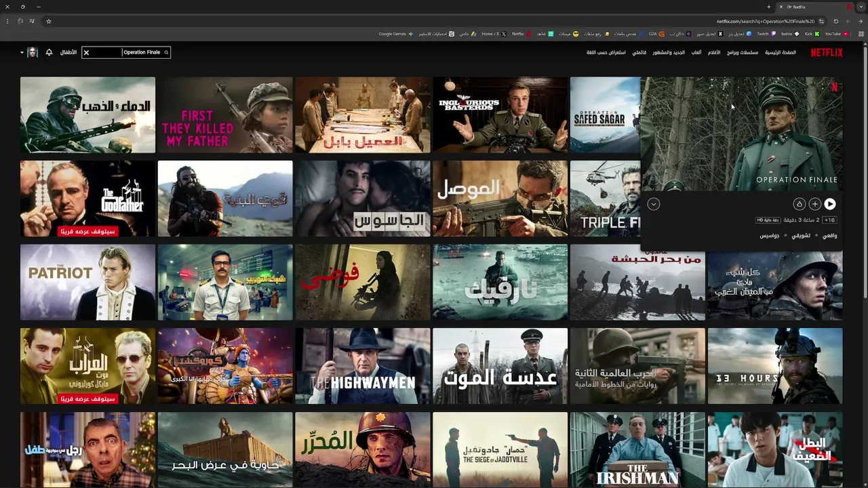This screenshot has height=488, width=868.
Task: Open the Netflix bookmark in bookmarks bar
Action: [x=521, y=34]
